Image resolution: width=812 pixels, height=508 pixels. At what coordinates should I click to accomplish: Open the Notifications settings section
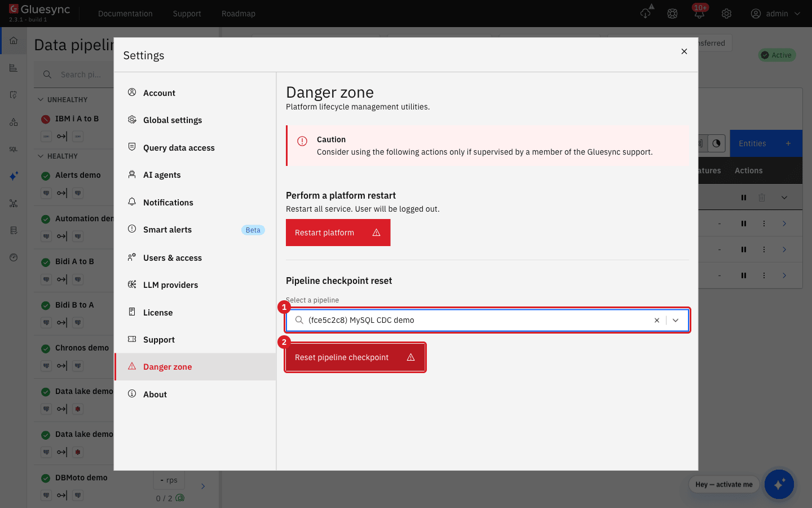[195, 203]
